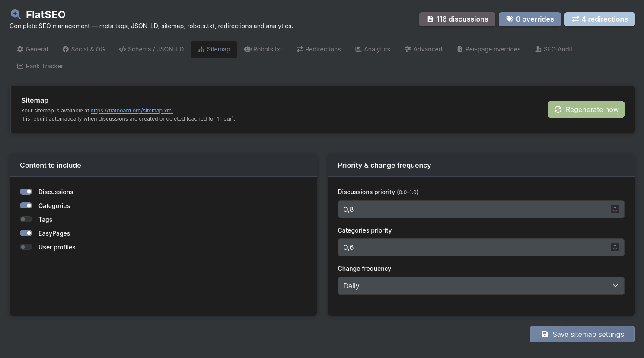This screenshot has width=644, height=358.
Task: Click the robot icon for Robots.txt
Action: pyautogui.click(x=248, y=49)
